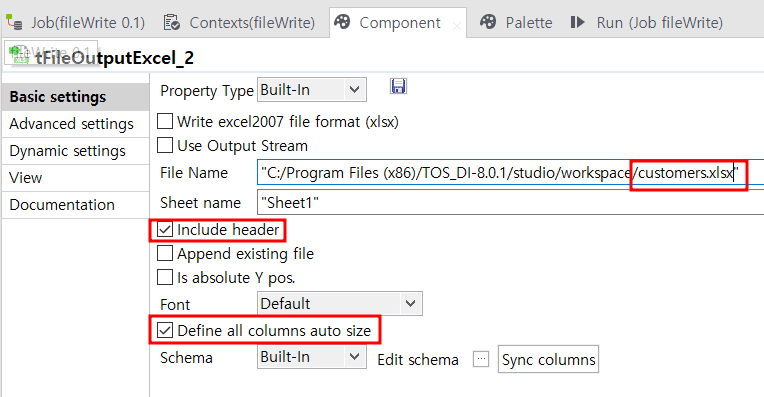
Task: Click the Sheet name input field
Action: click(510, 202)
